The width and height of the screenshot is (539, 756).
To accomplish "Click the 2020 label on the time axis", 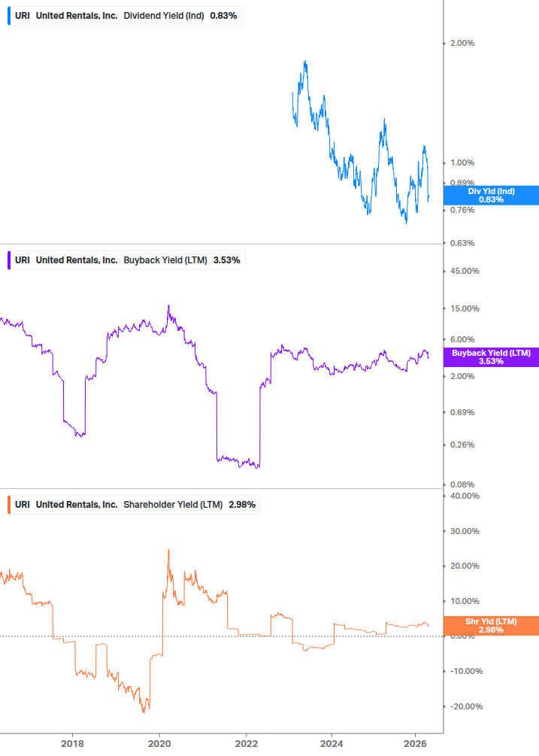I will click(159, 744).
